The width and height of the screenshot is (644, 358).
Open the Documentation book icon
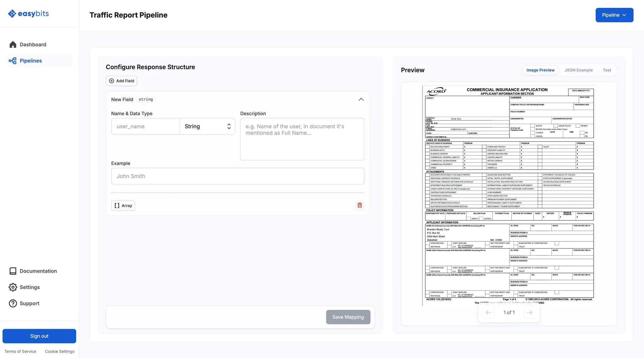click(13, 271)
